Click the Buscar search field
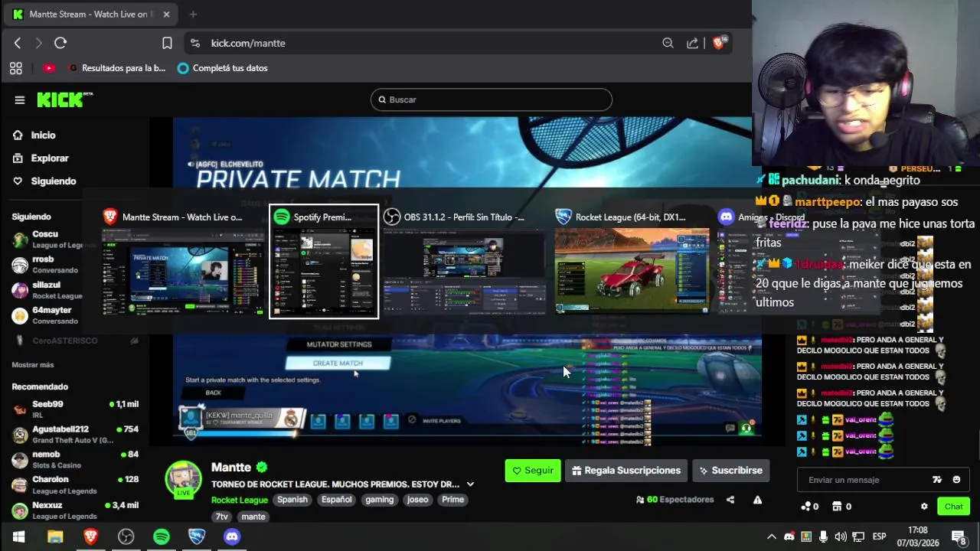This screenshot has height=551, width=980. tap(492, 99)
